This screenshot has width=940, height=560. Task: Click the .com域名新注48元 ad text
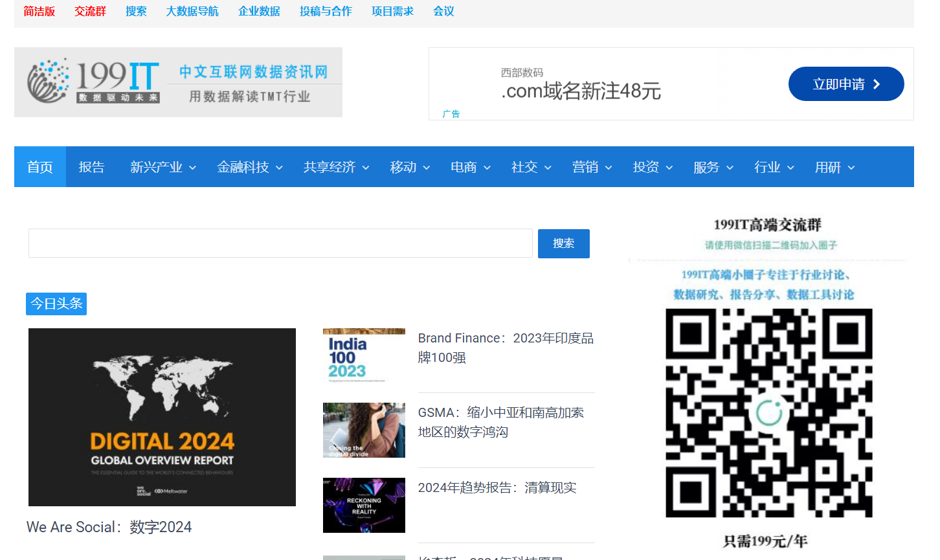(x=581, y=91)
